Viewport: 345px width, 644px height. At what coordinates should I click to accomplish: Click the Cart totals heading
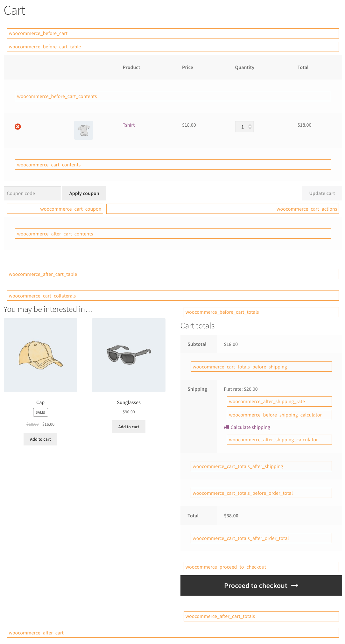[197, 326]
